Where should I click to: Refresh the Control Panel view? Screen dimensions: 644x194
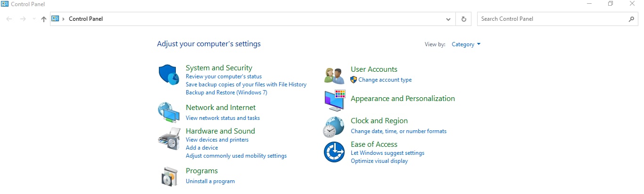tap(463, 19)
